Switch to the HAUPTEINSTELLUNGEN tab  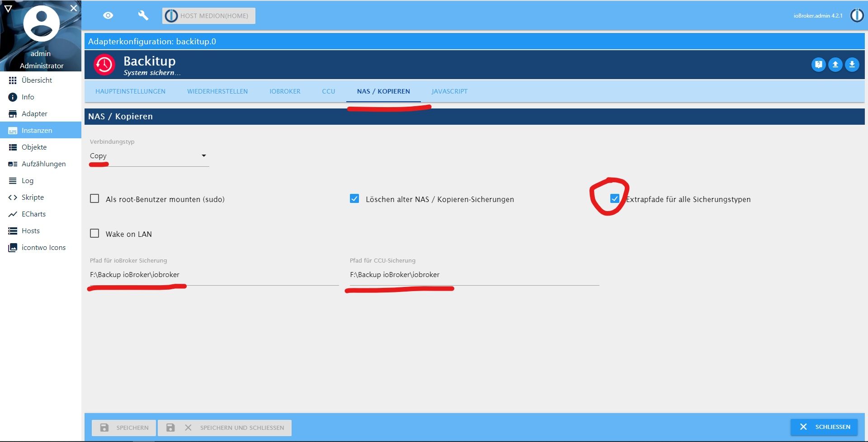coord(130,91)
